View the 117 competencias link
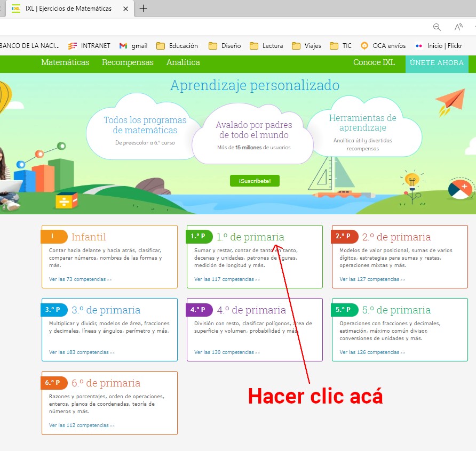 click(227, 279)
